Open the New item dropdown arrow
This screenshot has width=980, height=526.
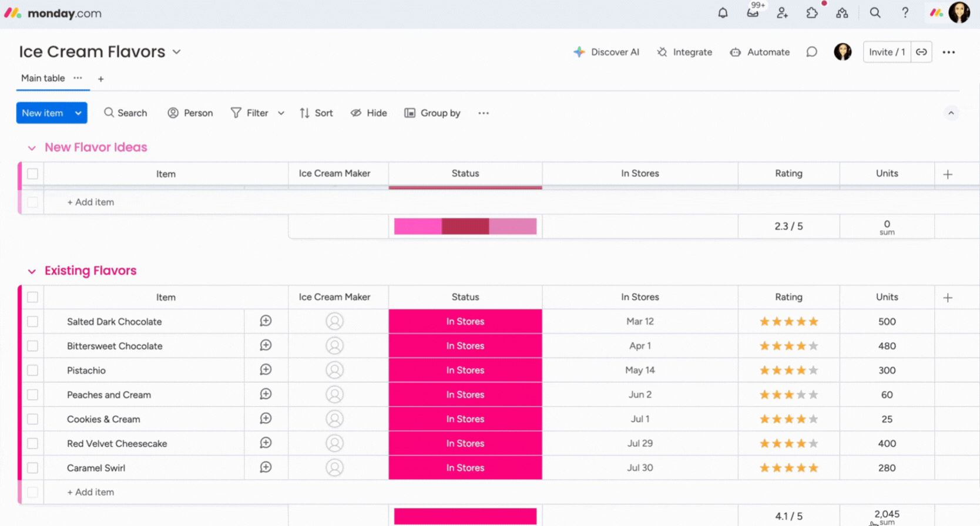[78, 113]
